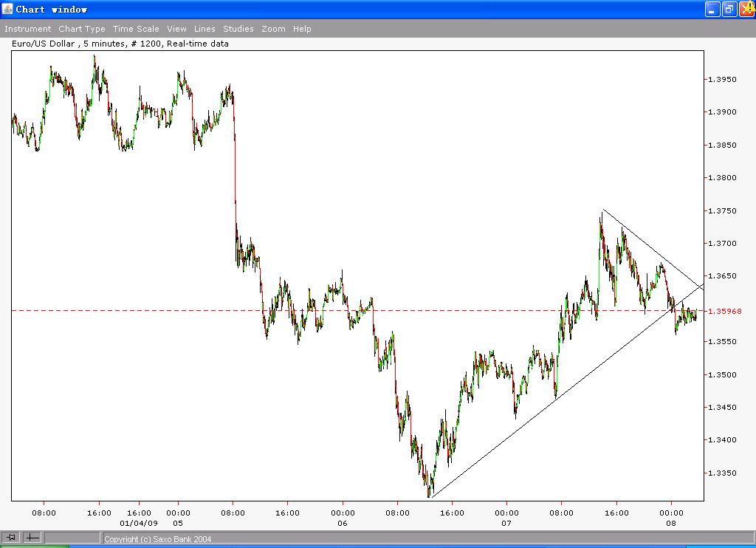Open the Lines menu

point(205,29)
